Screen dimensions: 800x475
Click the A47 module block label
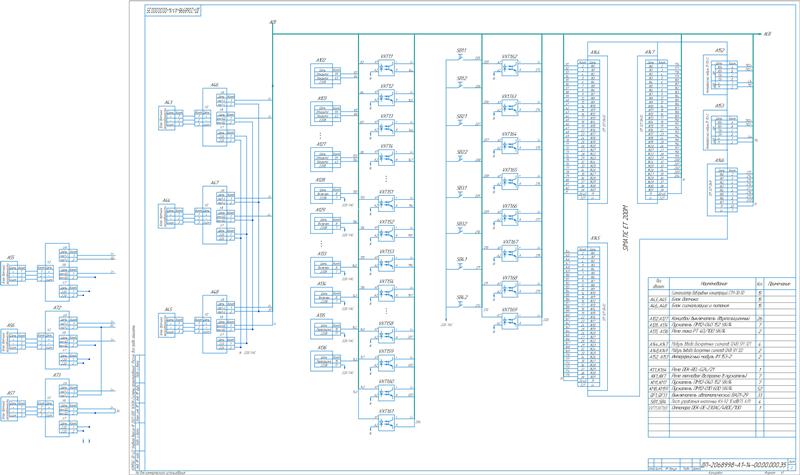(x=215, y=183)
